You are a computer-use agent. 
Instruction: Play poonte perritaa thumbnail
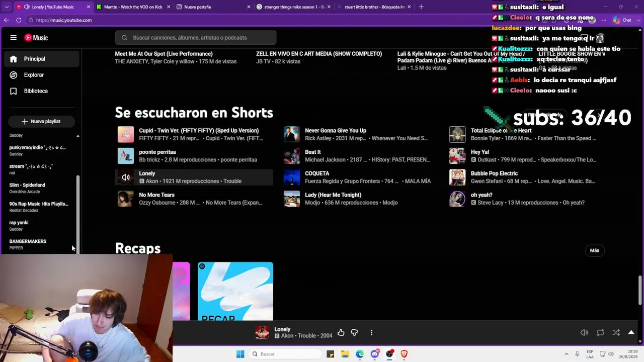pos(126,156)
